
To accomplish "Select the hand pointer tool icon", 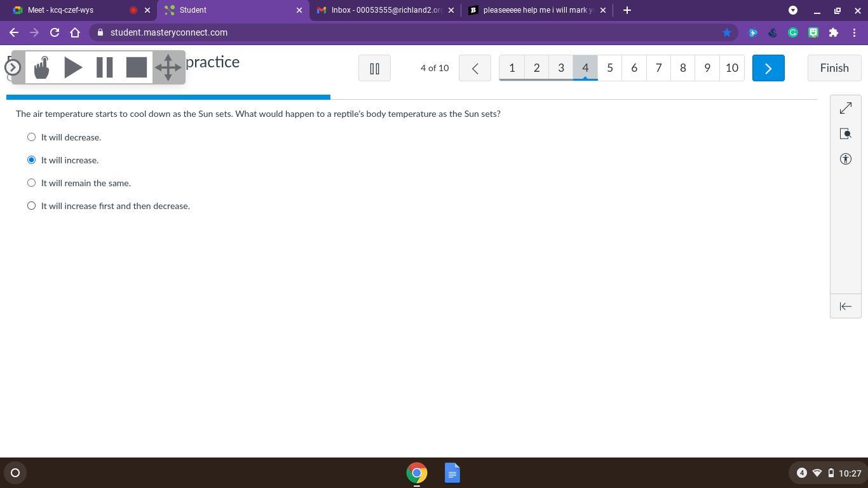I will (x=42, y=67).
